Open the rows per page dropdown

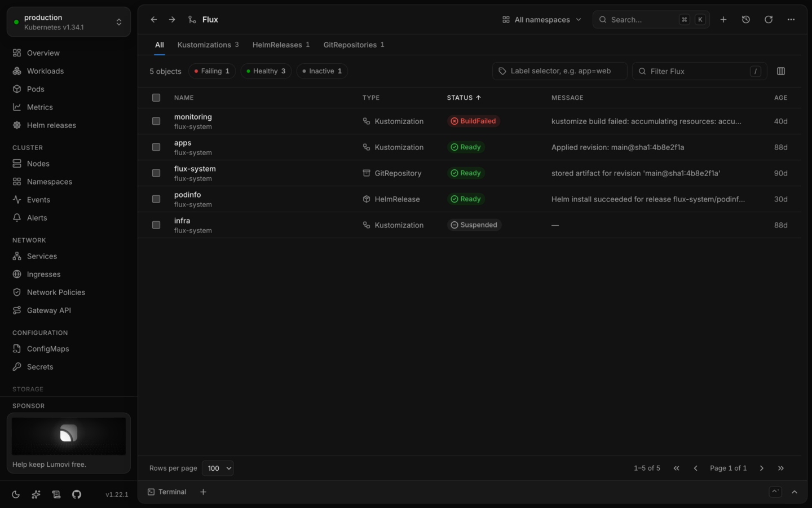coord(218,468)
